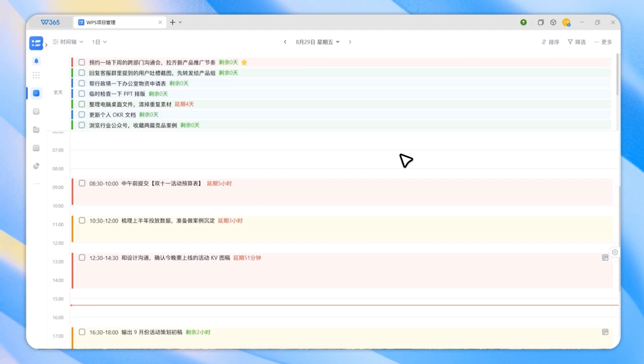Screen dimensions: 644x364
Task: Open the folder icon in left sidebar
Action: pyautogui.click(x=36, y=130)
